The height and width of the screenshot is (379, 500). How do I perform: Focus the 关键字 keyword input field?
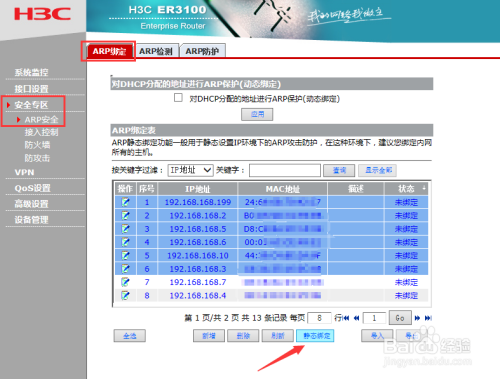[285, 170]
